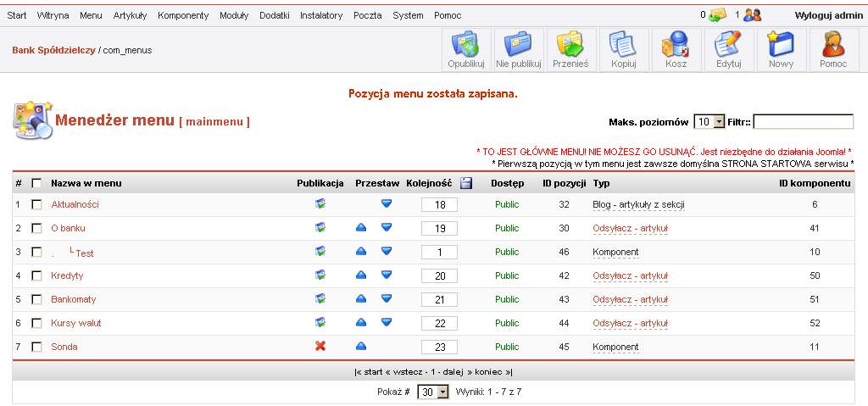Open the Menu menu item

pyautogui.click(x=91, y=15)
